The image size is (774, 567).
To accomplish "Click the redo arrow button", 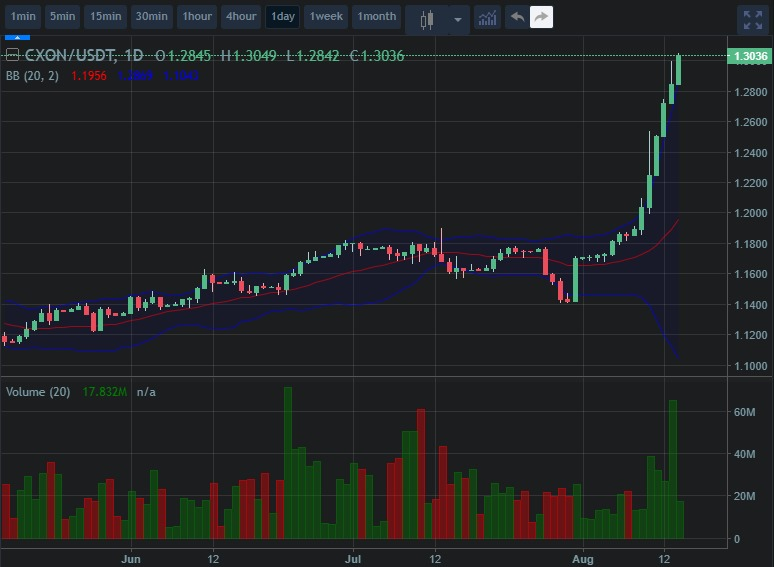I will pos(541,18).
